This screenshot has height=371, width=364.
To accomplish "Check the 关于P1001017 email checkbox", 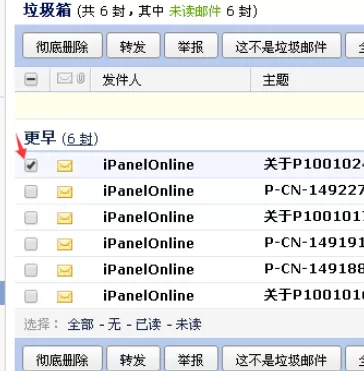I will 31,218.
